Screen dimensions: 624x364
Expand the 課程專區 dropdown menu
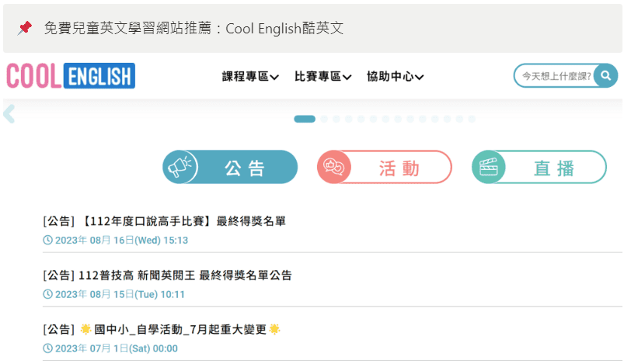point(250,76)
